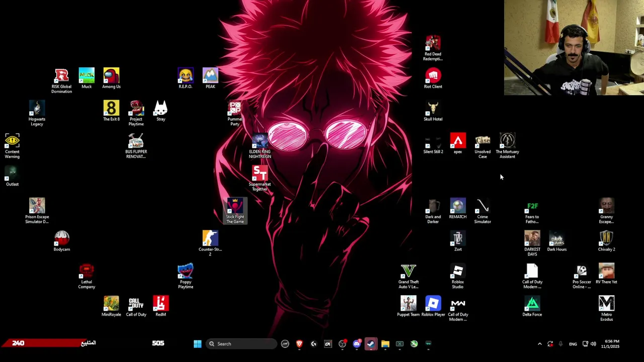The height and width of the screenshot is (362, 644).
Task: Open the Riot Client shortcut
Action: (433, 79)
